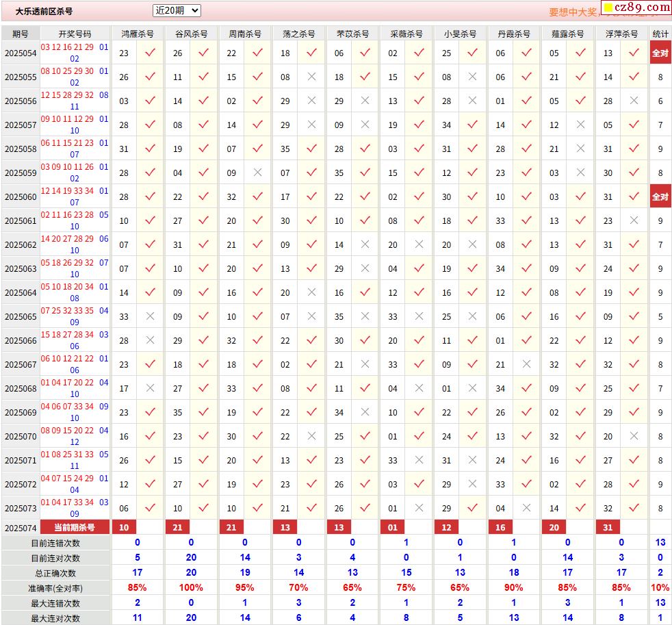Select the 浮萍杀号 column header

coord(621,34)
